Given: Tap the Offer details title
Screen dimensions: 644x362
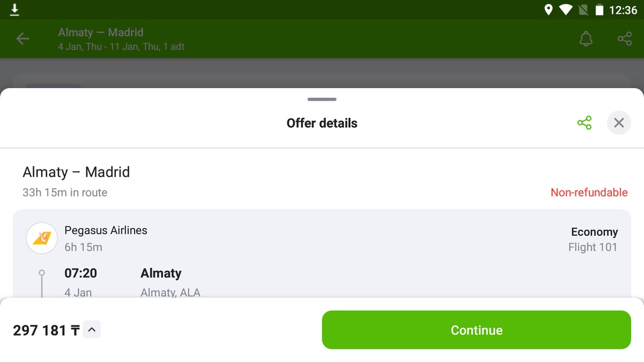Looking at the screenshot, I should pos(322,123).
